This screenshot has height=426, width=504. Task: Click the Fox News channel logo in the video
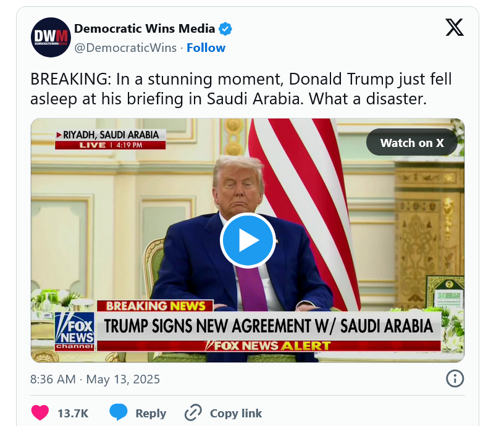tap(74, 329)
